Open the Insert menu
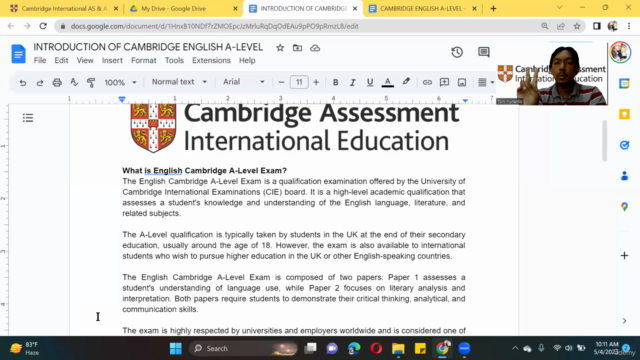 (112, 60)
